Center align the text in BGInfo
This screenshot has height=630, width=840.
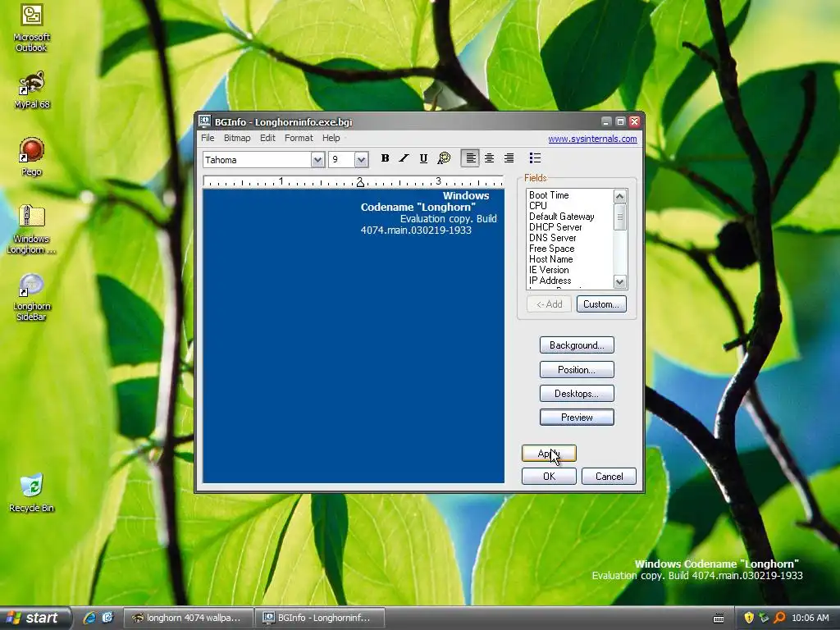pyautogui.click(x=489, y=158)
